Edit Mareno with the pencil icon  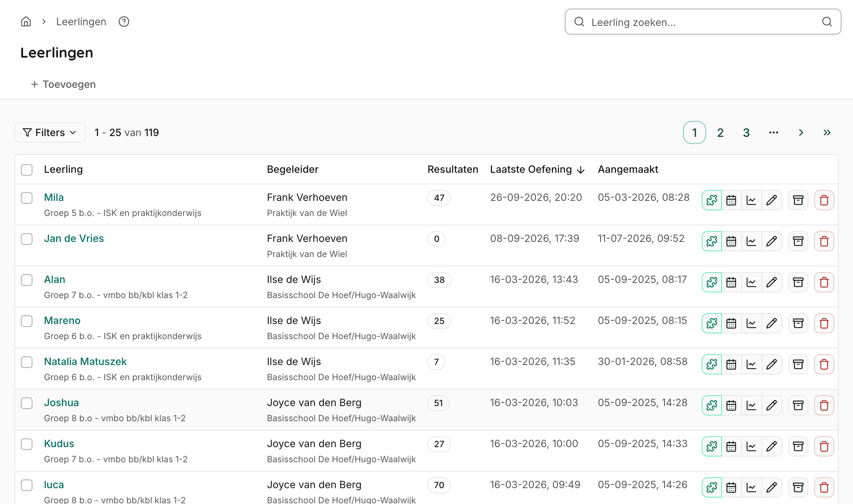pyautogui.click(x=772, y=323)
